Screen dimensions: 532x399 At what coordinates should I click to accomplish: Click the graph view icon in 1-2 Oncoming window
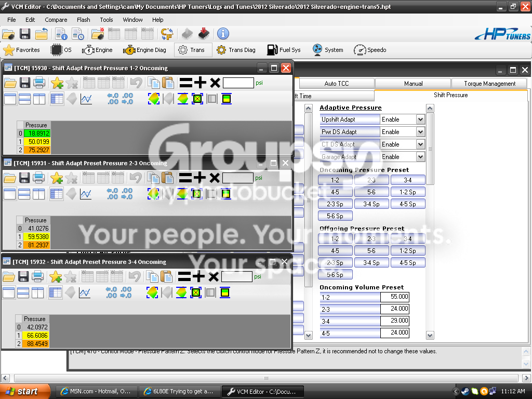coord(86,99)
